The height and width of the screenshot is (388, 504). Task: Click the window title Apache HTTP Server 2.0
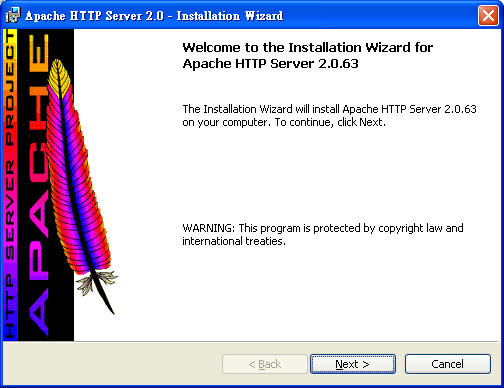94,16
